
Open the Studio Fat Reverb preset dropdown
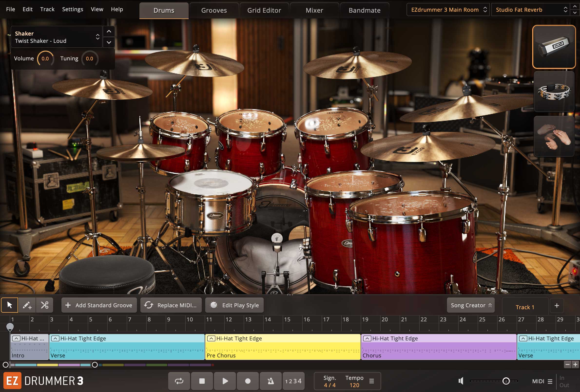click(x=531, y=10)
